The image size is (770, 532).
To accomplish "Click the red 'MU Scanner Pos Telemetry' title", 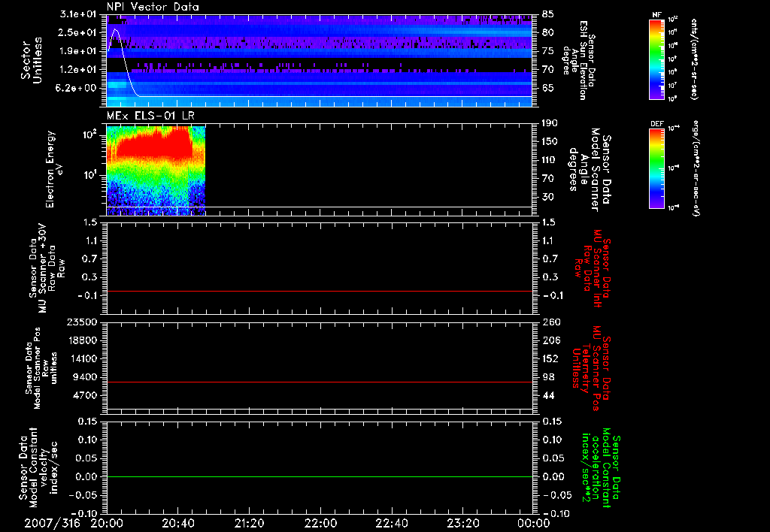I will (x=591, y=368).
